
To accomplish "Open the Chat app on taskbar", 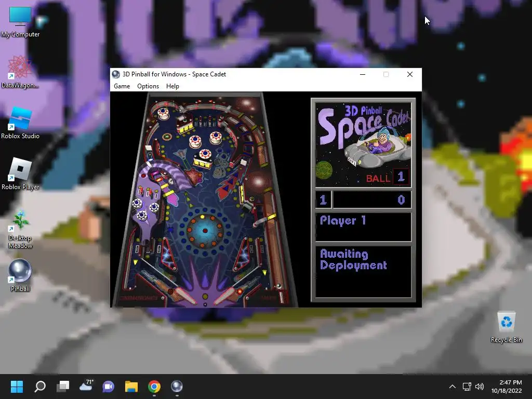I will [108, 387].
